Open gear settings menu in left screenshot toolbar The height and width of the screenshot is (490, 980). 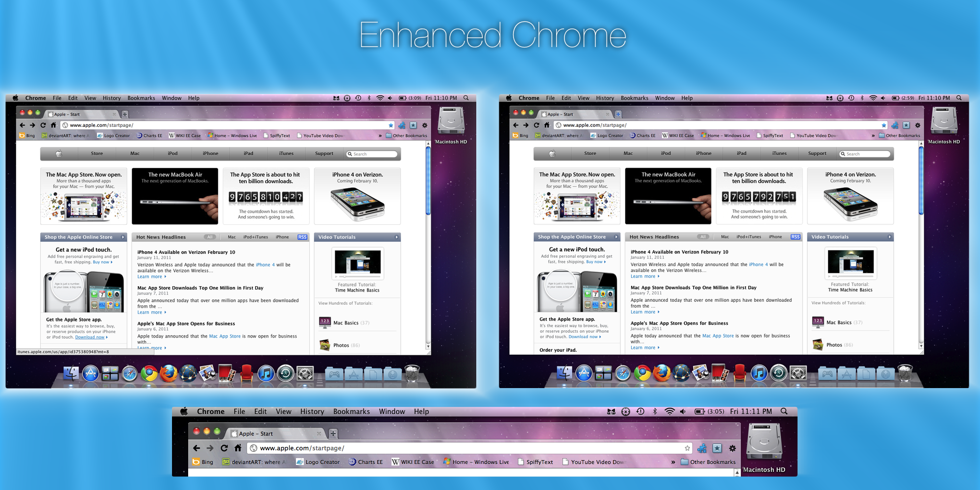tap(425, 125)
